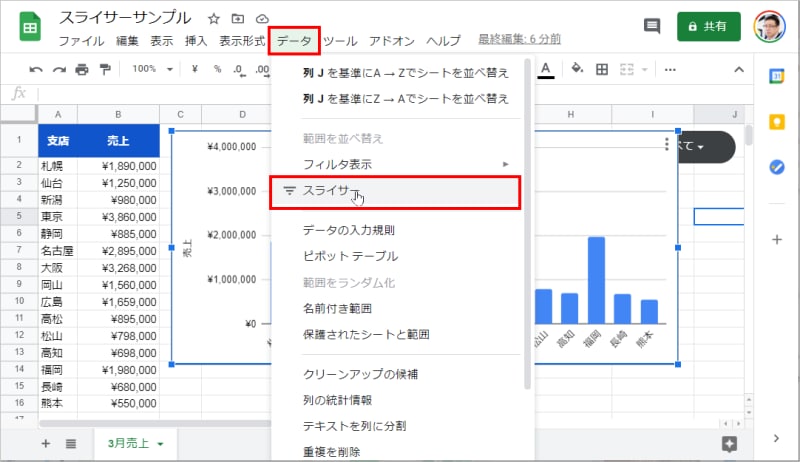Apply percent format
This screenshot has height=462, width=800.
click(217, 69)
